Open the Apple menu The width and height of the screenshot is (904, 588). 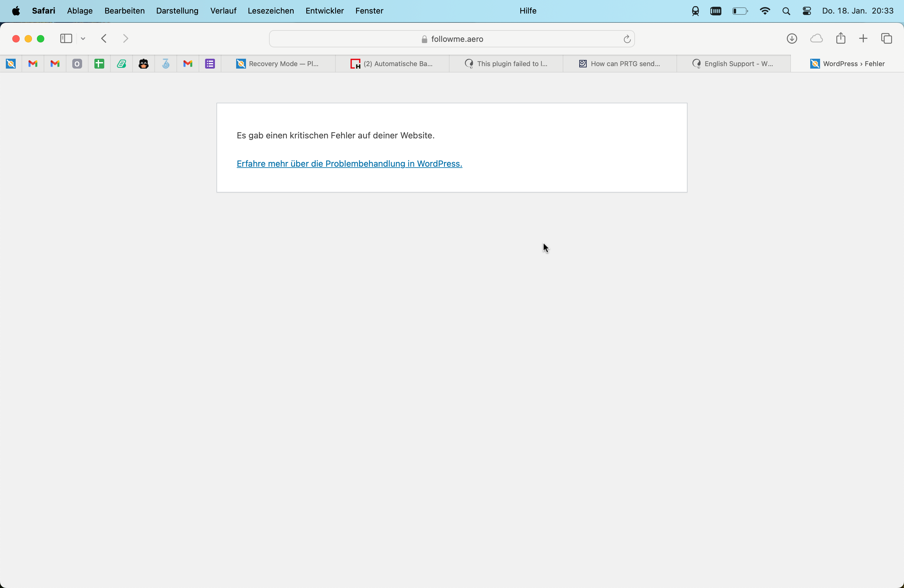click(x=16, y=11)
